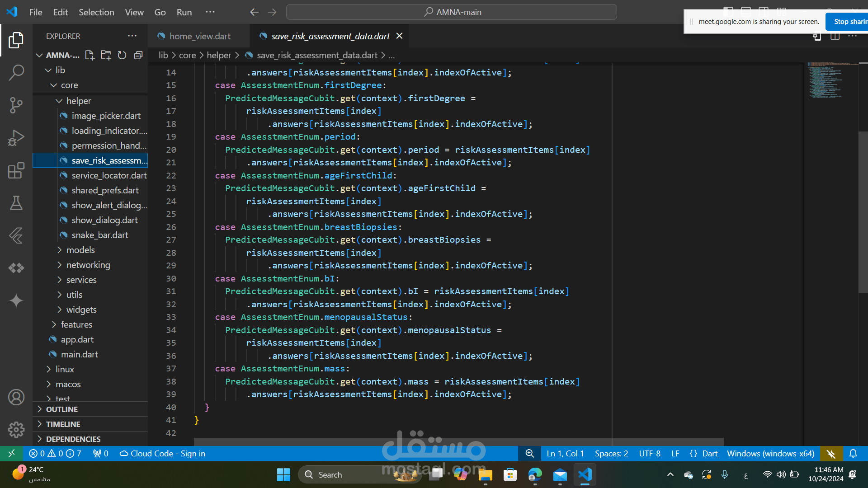Open the File menu

36,12
